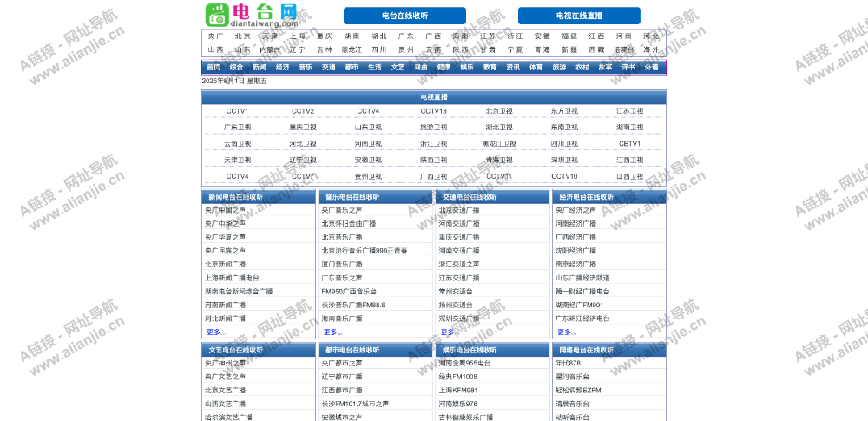Open the CETV1 TV link
This screenshot has width=868, height=421.
(x=630, y=144)
